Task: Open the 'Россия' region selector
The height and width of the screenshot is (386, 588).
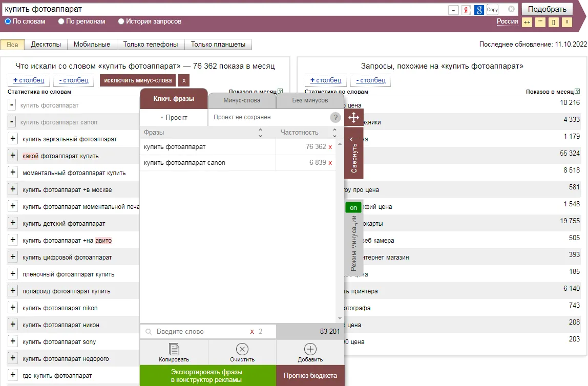Action: click(507, 22)
